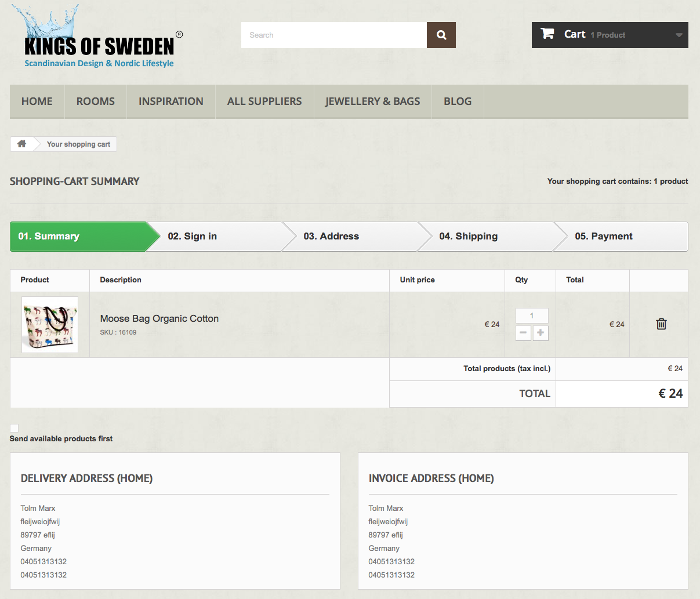This screenshot has height=599, width=700.
Task: Click the Moose Bag product thumbnail
Action: [x=50, y=325]
